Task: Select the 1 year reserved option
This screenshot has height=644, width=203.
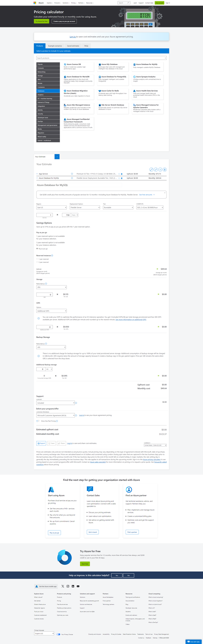Action: click(37, 259)
